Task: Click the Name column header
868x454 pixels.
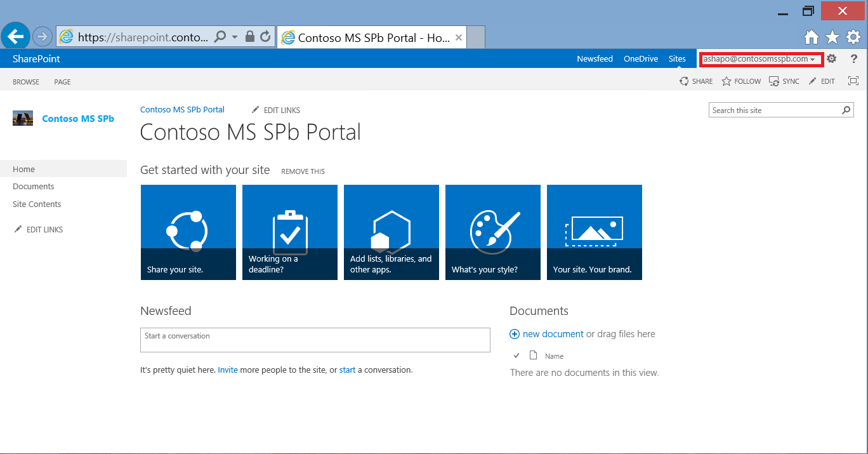Action: click(x=554, y=356)
